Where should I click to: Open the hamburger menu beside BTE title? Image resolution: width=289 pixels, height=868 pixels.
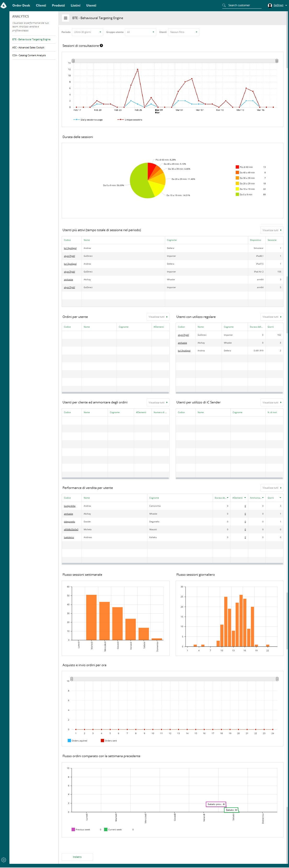(x=65, y=18)
